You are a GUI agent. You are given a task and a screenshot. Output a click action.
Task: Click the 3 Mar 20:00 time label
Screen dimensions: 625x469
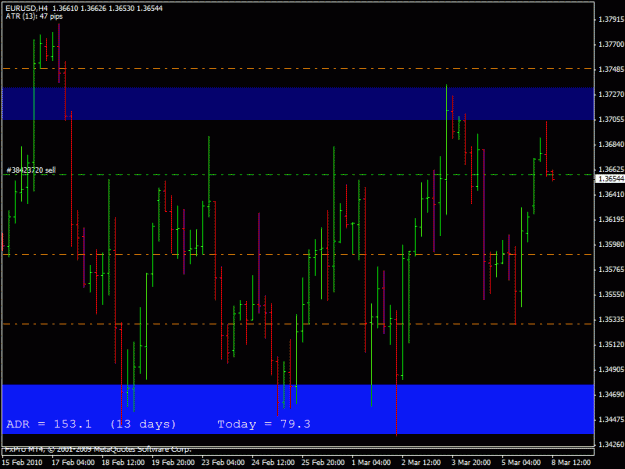(471, 462)
